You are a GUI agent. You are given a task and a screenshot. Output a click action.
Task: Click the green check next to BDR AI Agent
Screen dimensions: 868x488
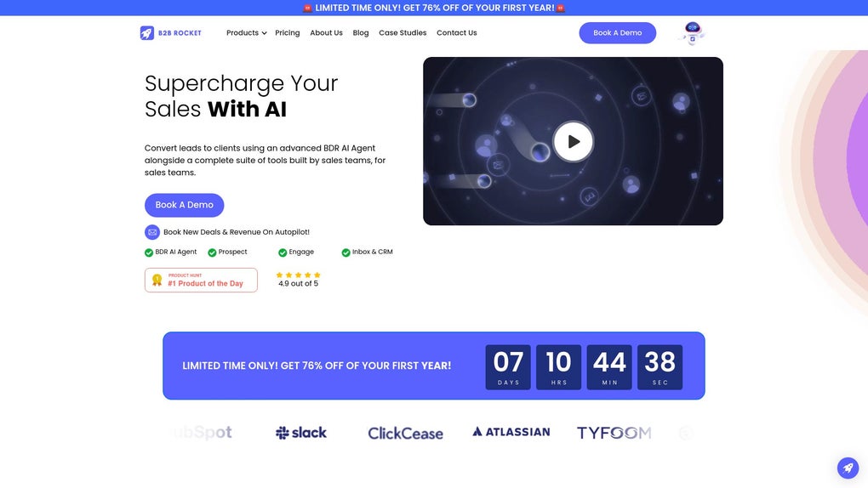[x=149, y=253]
